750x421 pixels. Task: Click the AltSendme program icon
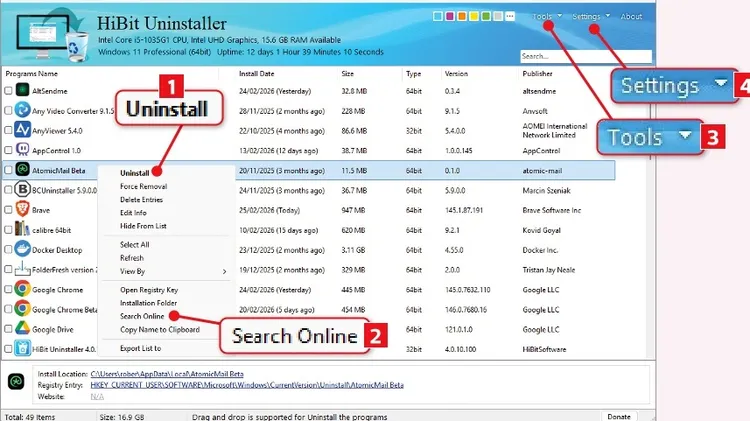tap(22, 91)
